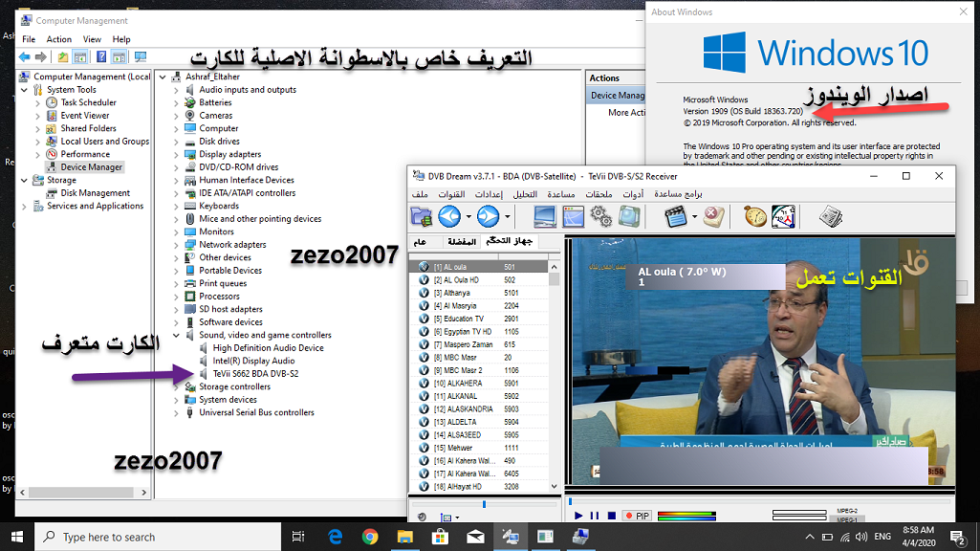This screenshot has width=980, height=551.
Task: Click the pause button in DVB Dream
Action: [595, 516]
